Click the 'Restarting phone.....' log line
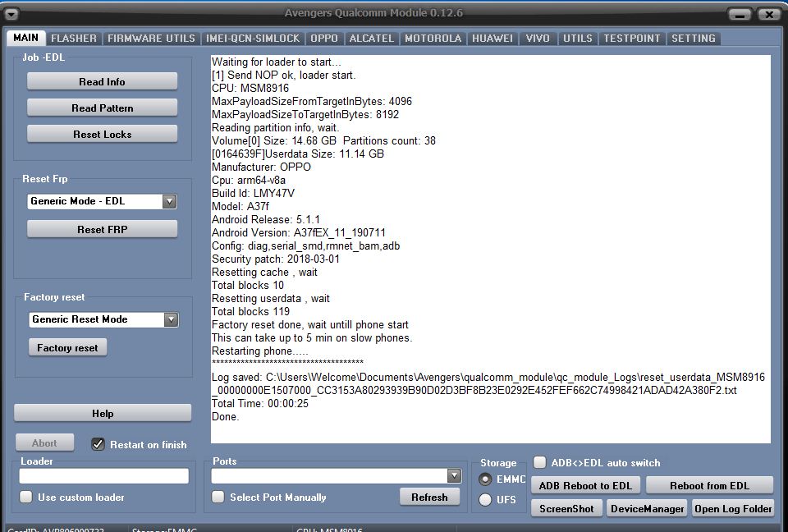Screen dimensions: 788x532 coord(260,351)
